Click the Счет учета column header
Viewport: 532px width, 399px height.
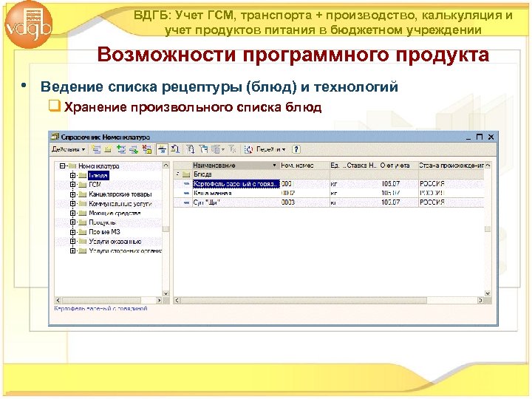pyautogui.click(x=398, y=166)
